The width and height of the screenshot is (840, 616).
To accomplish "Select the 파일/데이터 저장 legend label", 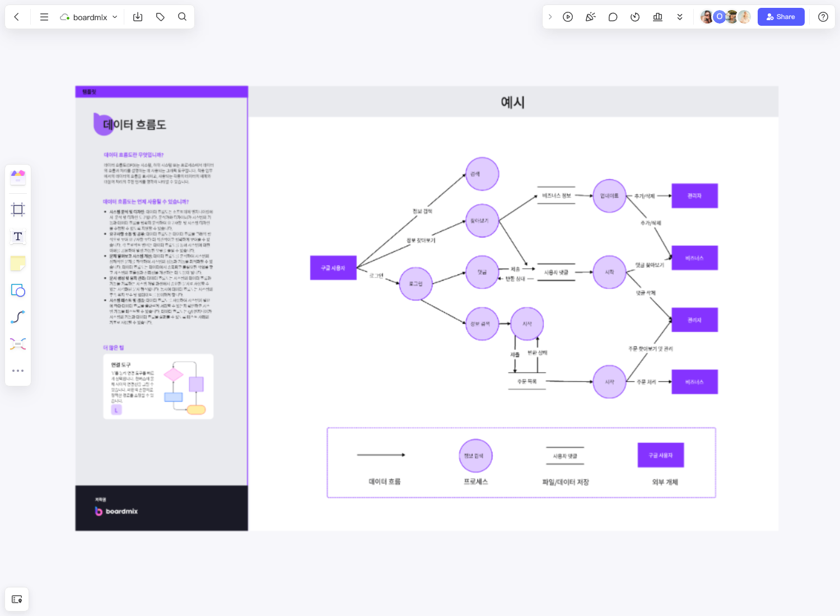I will (x=566, y=482).
